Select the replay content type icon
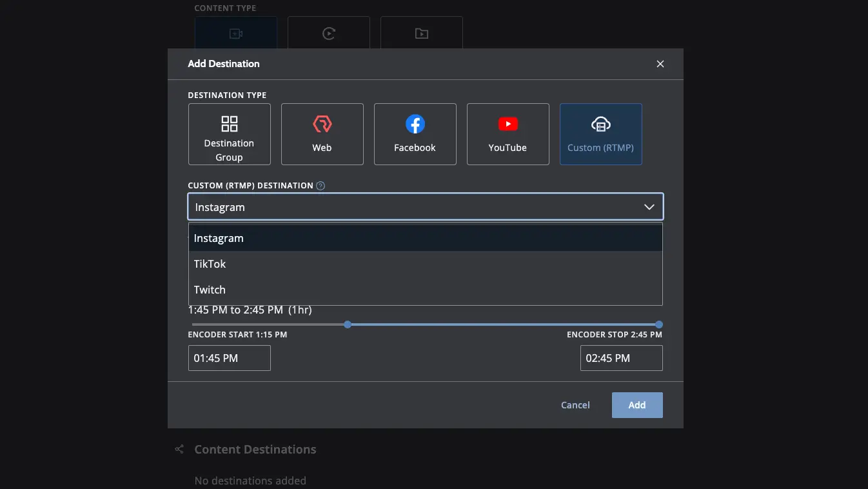 pos(329,33)
